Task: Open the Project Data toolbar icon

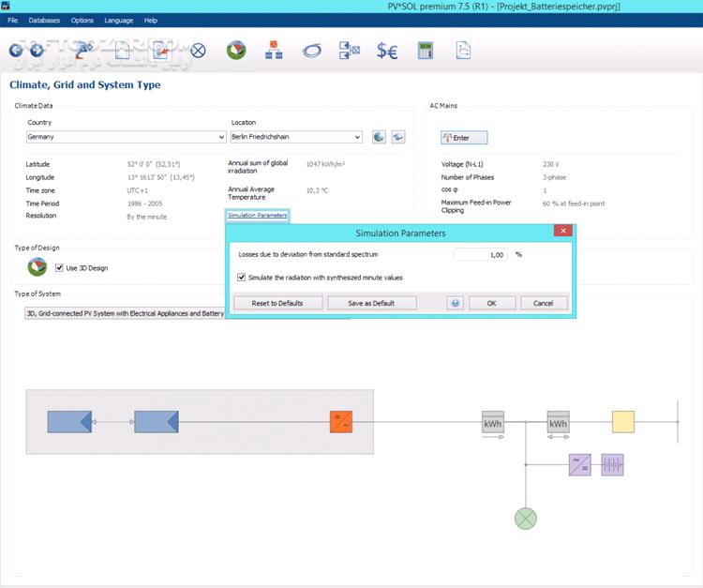Action: 83,51
